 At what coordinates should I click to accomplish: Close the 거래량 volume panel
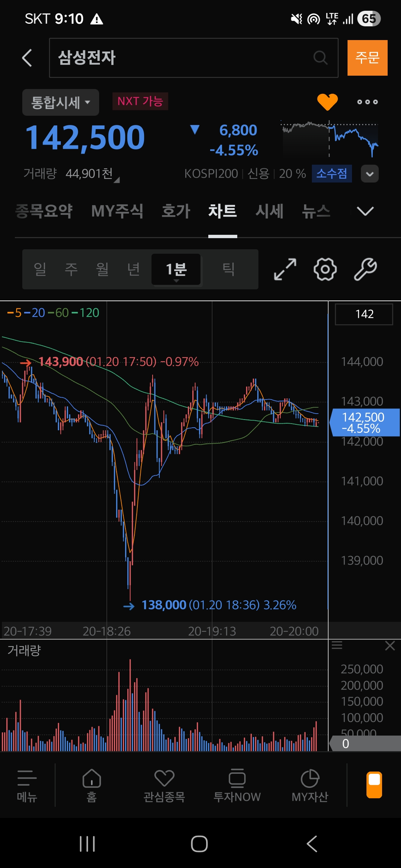click(x=390, y=646)
